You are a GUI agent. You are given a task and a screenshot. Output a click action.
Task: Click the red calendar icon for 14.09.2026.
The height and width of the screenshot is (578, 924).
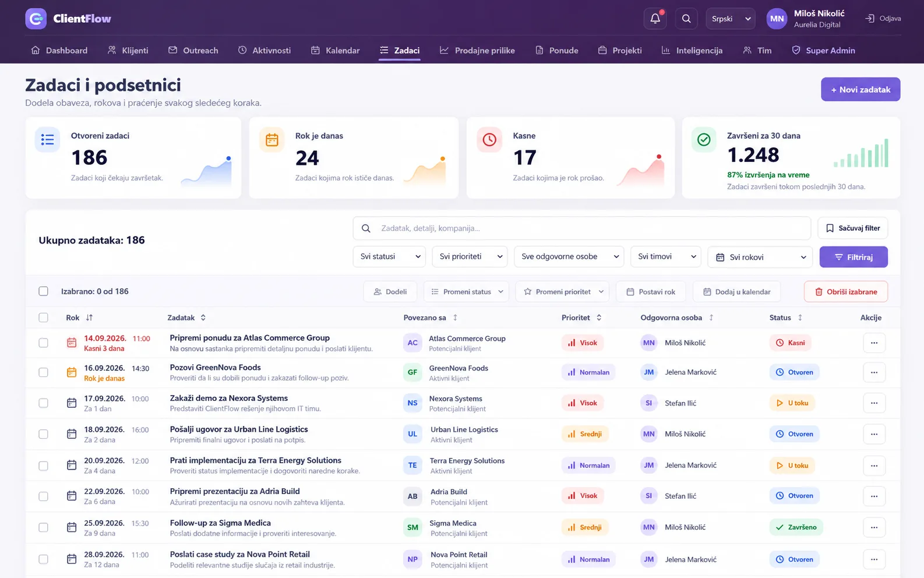[x=72, y=343]
